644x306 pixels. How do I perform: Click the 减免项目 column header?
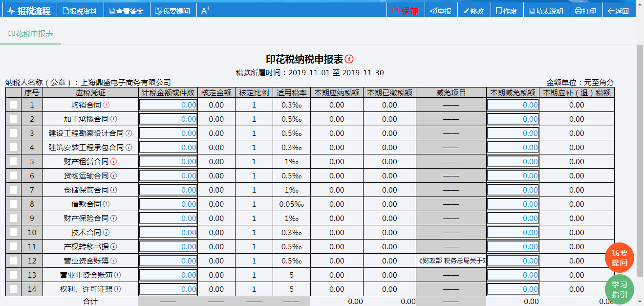(x=451, y=92)
